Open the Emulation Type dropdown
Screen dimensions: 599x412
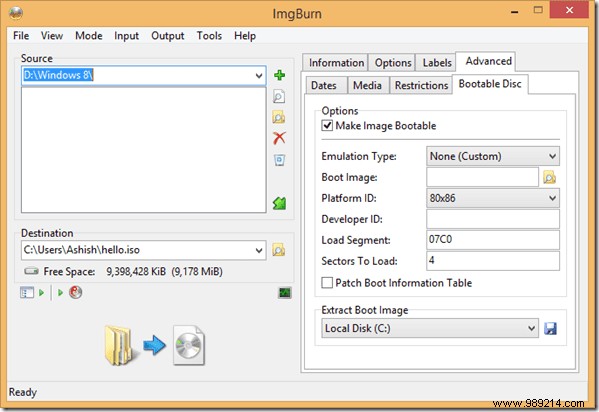pos(493,156)
